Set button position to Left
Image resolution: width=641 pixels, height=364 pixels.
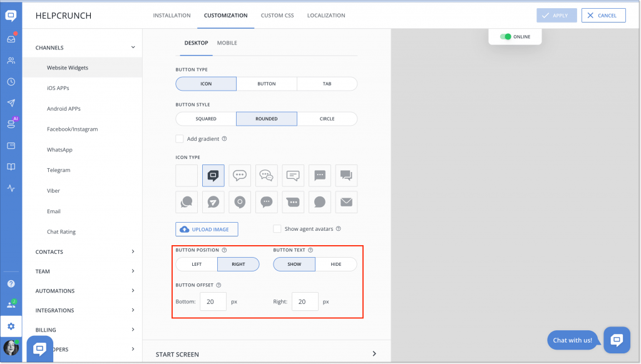(197, 265)
